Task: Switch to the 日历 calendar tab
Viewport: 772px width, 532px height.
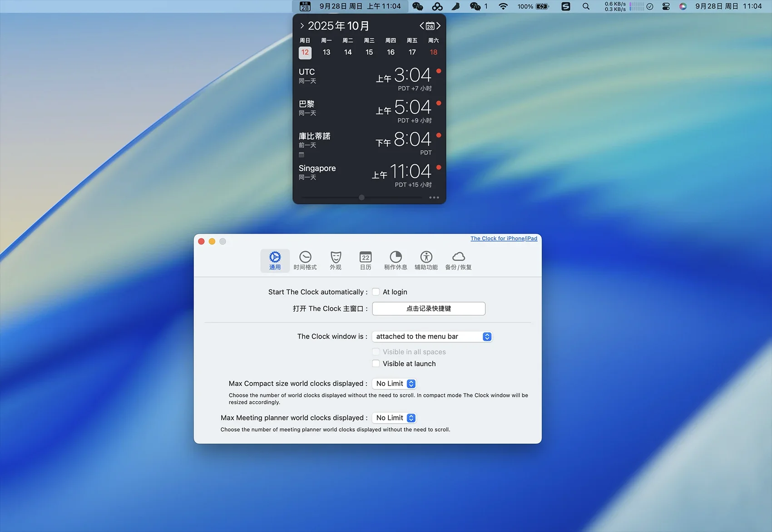Action: [x=366, y=261]
